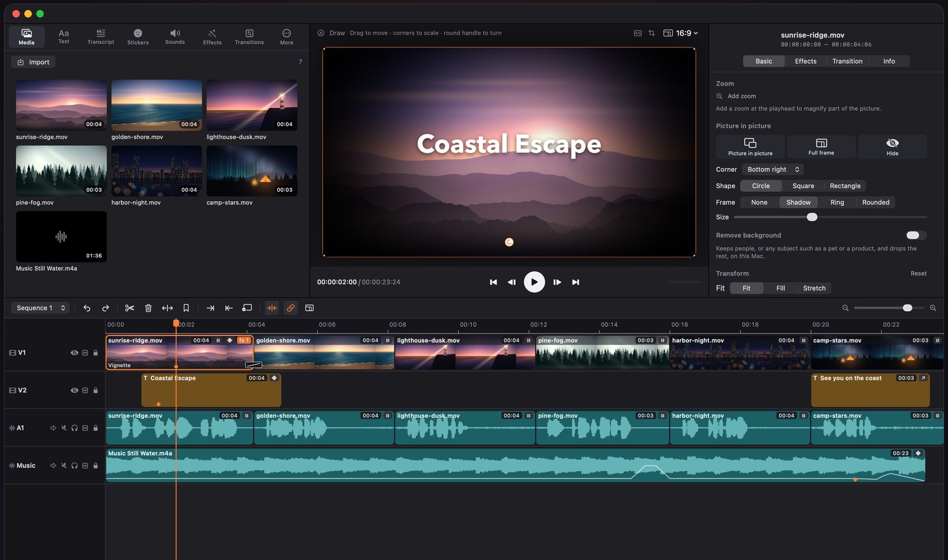The height and width of the screenshot is (560, 948).
Task: Click the Picture in picture mode button
Action: click(x=750, y=146)
